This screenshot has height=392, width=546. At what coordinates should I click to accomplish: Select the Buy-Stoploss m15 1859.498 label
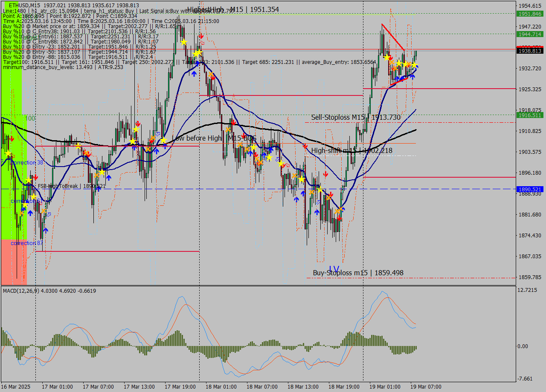pyautogui.click(x=358, y=273)
